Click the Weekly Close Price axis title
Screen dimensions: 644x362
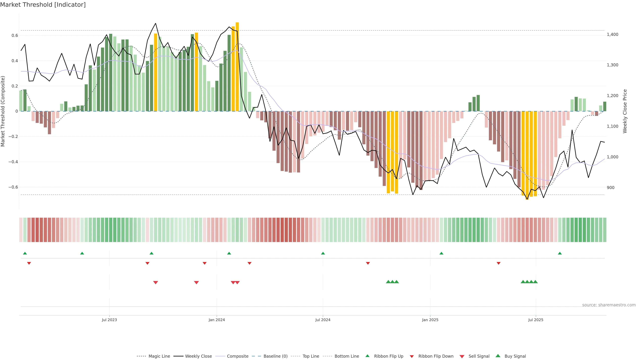[x=625, y=111]
